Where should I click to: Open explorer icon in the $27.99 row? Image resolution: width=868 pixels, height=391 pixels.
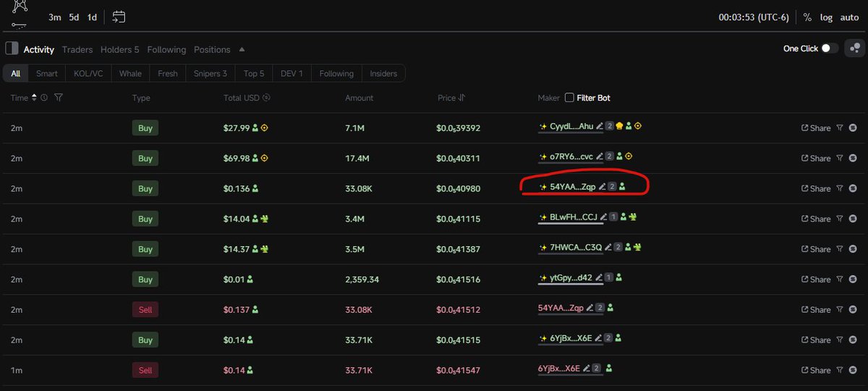tap(853, 127)
